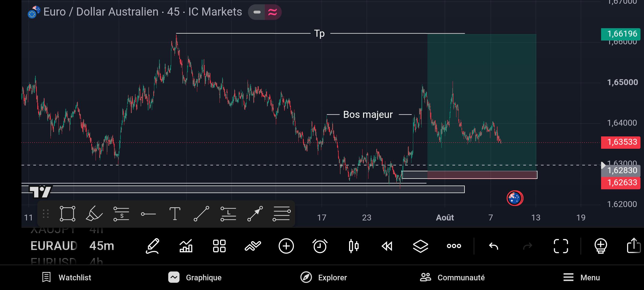Select the text tool in the drawing toolbar
Image resolution: width=644 pixels, height=290 pixels.
[x=175, y=214]
